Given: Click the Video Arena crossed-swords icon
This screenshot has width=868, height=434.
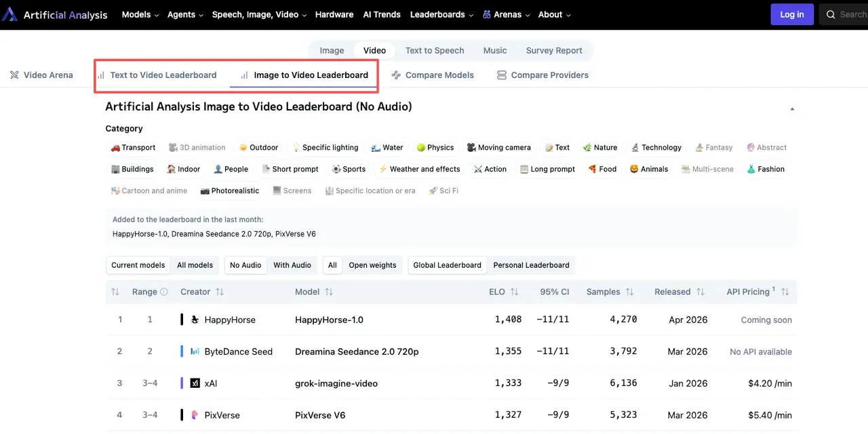Looking at the screenshot, I should tap(14, 75).
